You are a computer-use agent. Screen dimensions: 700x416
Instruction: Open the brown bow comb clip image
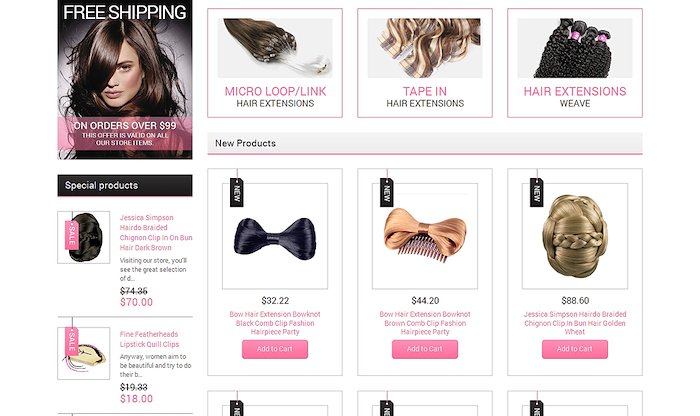pos(425,236)
